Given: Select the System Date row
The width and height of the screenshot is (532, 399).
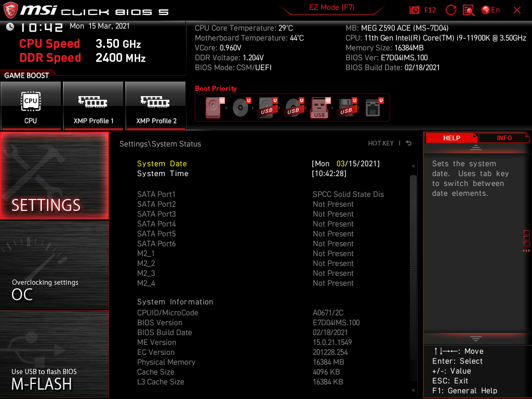Looking at the screenshot, I should click(x=259, y=164).
